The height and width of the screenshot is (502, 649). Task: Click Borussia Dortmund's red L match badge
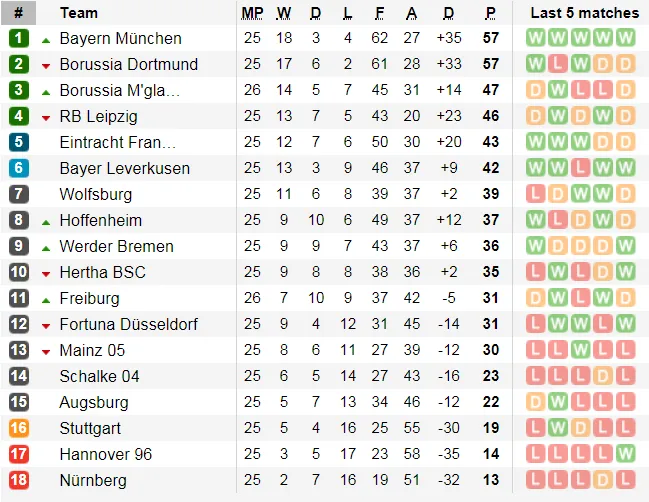[558, 64]
